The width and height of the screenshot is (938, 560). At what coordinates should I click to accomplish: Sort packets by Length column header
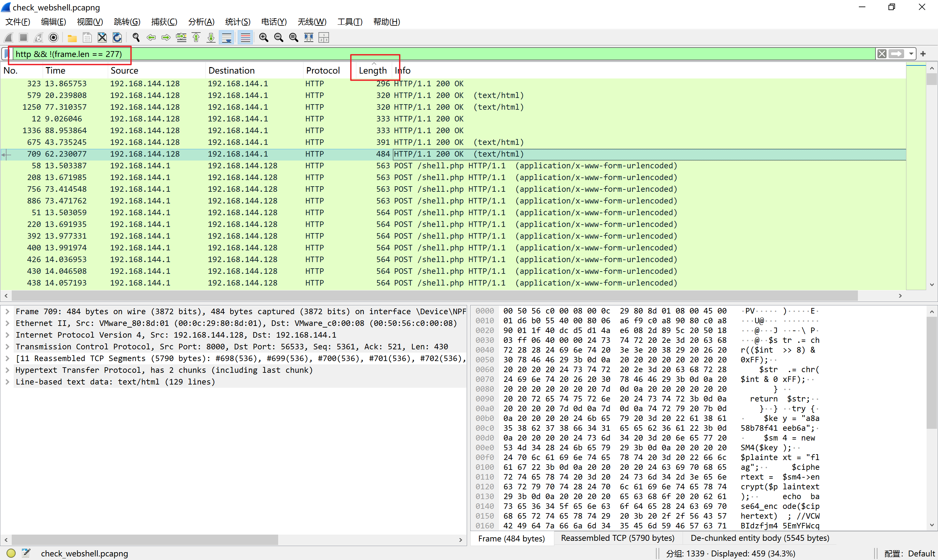click(x=373, y=71)
